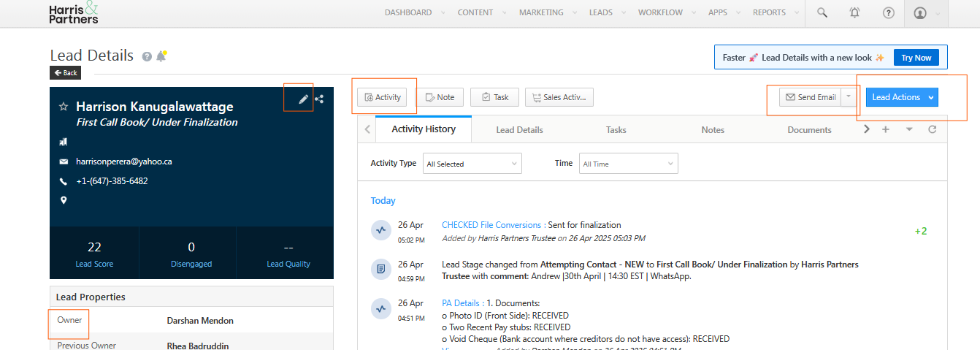Open the search magnifier icon
The width and height of the screenshot is (980, 350).
tap(822, 12)
